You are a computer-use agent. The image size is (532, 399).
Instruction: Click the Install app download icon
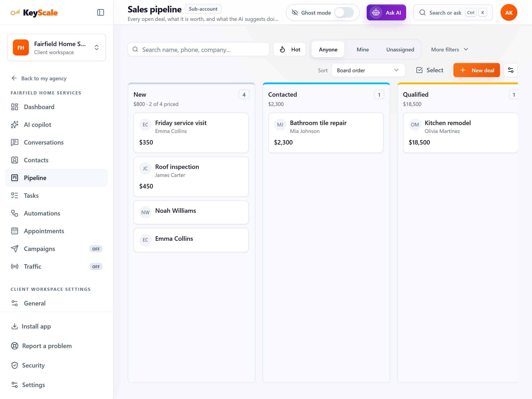pos(15,326)
